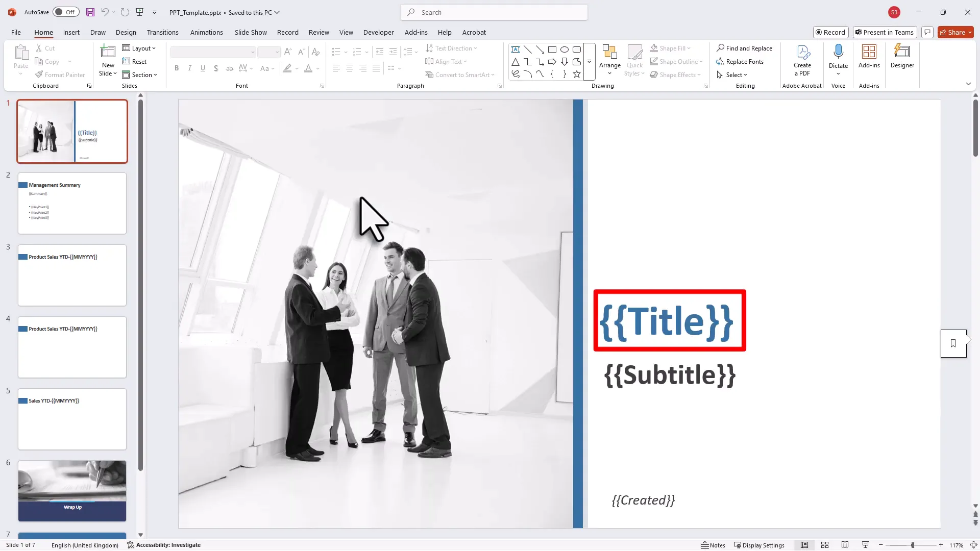980x551 pixels.
Task: Toggle italic formatting
Action: pos(189,68)
